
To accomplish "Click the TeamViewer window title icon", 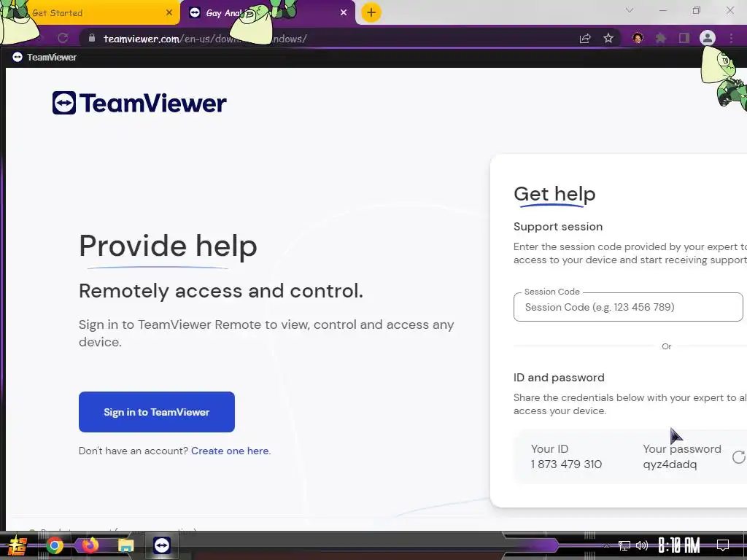I will pyautogui.click(x=18, y=57).
